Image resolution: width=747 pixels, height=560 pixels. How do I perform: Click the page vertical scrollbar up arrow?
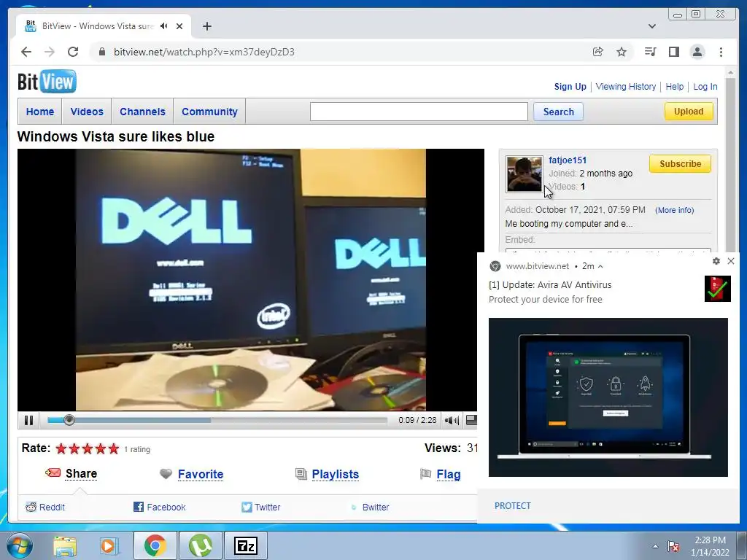tap(730, 72)
